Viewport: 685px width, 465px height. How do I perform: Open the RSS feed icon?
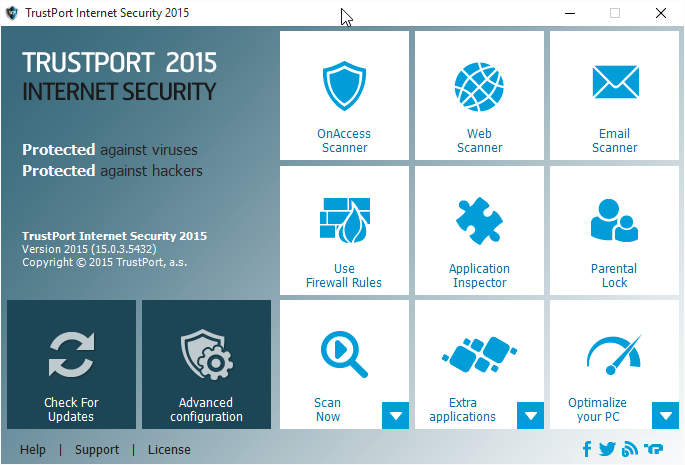pos(630,449)
